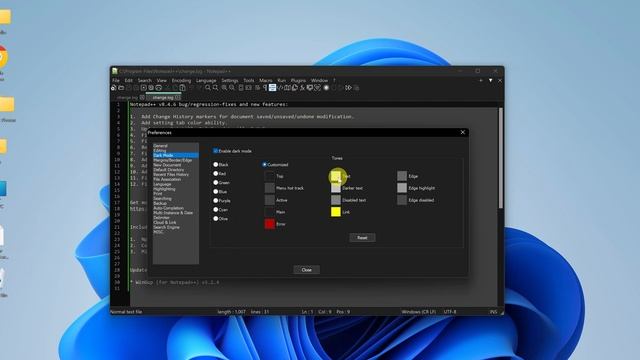Select the Cyan tone radio button
The image size is (640, 360).
tap(216, 209)
